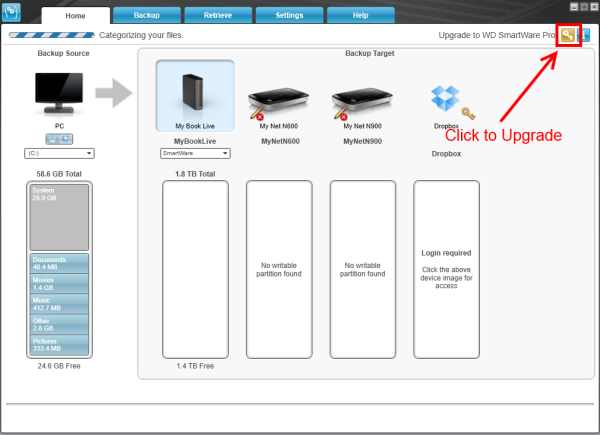
Task: Select the Music 412.7 MB category
Action: coord(59,304)
